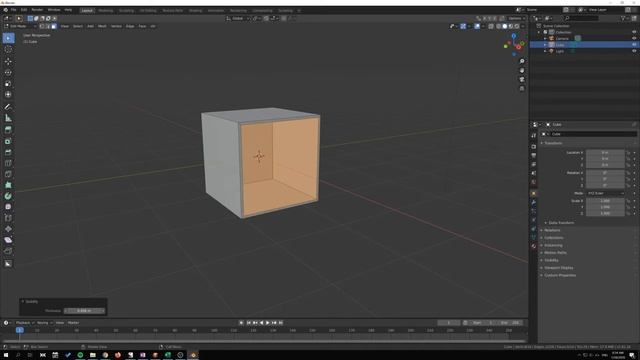Expand the Camera row in outliner

coord(545,38)
